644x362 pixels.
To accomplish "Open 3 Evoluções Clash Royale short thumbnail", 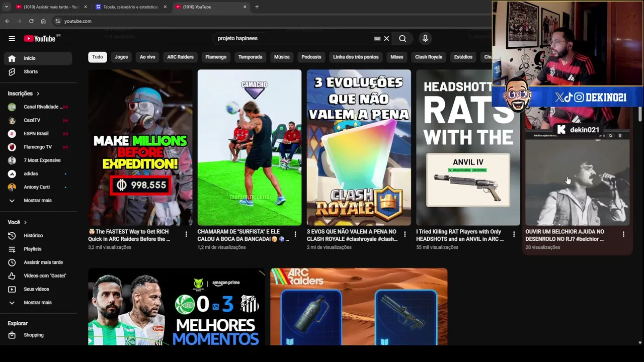I will point(359,147).
